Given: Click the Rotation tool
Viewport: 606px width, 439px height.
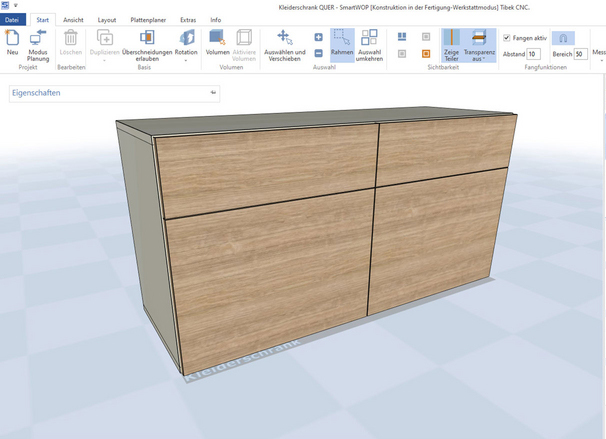Looking at the screenshot, I should pyautogui.click(x=186, y=43).
